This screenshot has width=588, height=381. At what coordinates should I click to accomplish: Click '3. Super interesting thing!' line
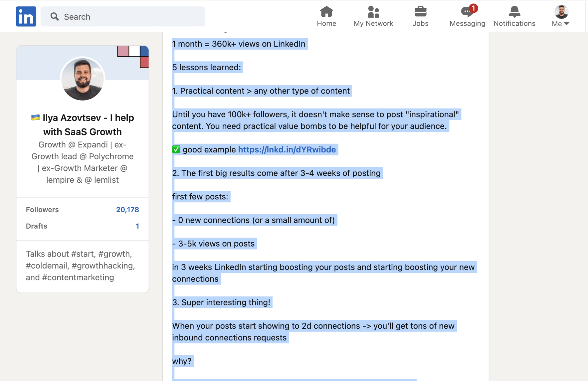pyautogui.click(x=221, y=302)
